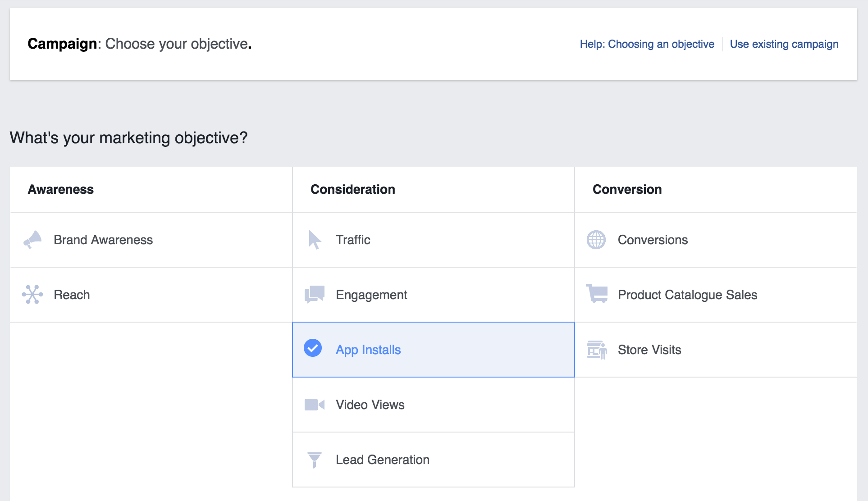Click Use existing campaign link
Image resolution: width=868 pixels, height=501 pixels.
784,44
